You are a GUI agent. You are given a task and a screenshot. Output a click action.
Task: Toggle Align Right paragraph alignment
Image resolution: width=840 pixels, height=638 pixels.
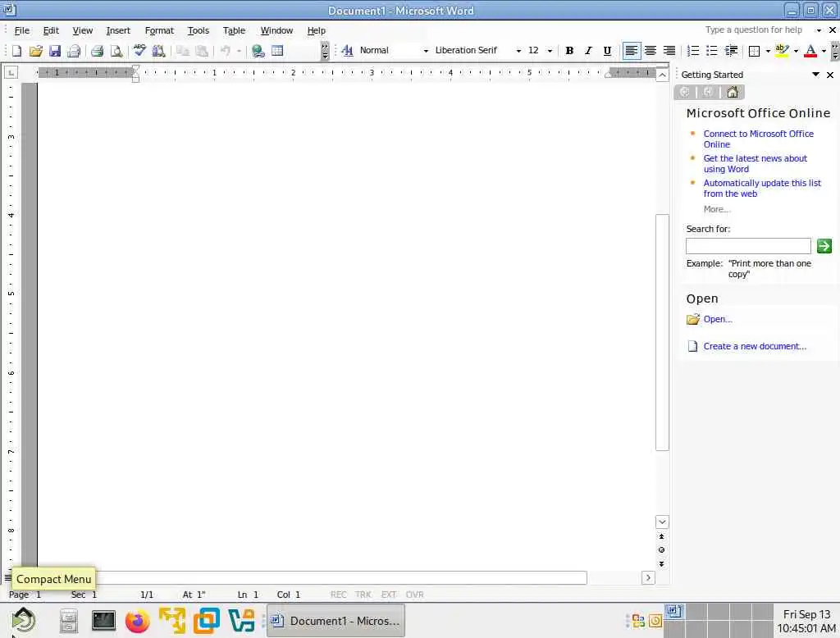click(669, 50)
